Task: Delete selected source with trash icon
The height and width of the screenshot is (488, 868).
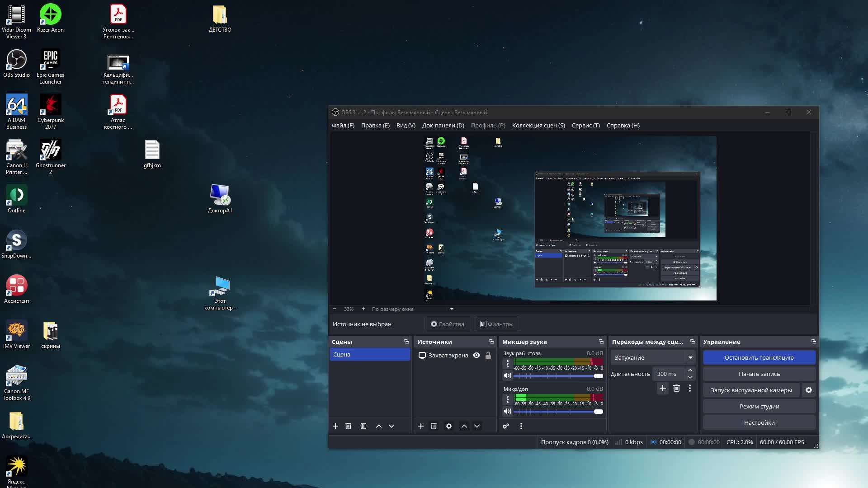Action: tap(434, 426)
